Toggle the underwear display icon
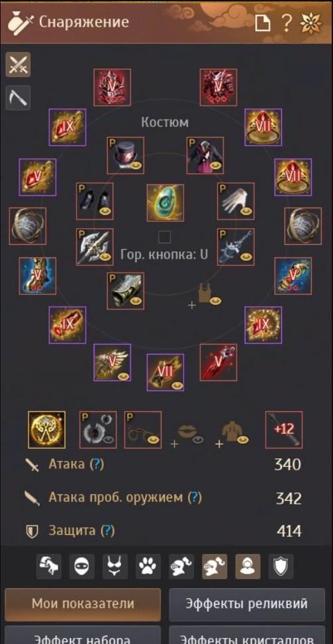 (115, 566)
